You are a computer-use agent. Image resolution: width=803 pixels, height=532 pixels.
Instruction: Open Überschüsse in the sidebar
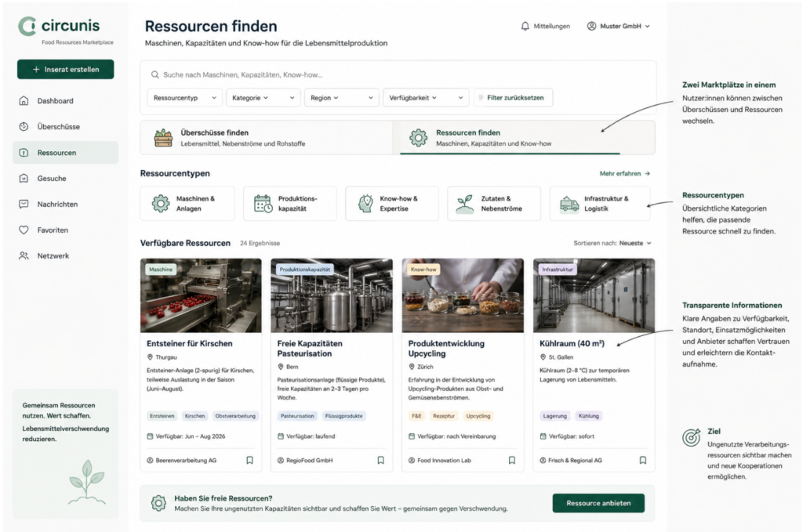66,126
